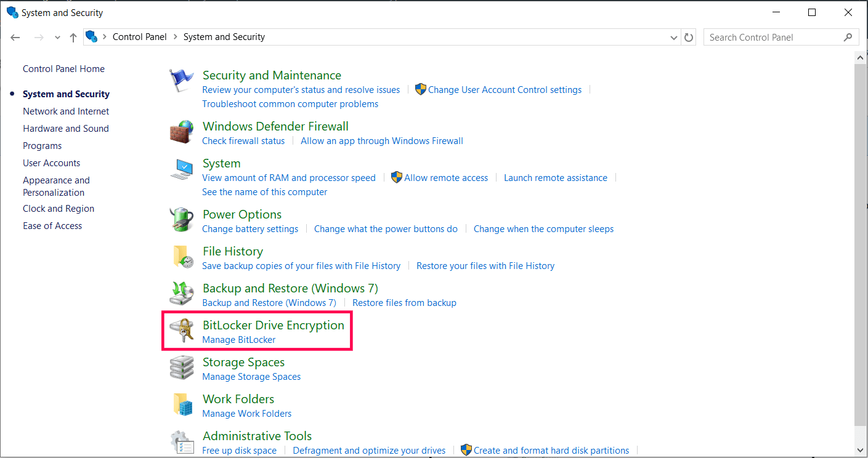Expand the chevron after Control Panel breadcrumb
The image size is (868, 458).
click(175, 37)
